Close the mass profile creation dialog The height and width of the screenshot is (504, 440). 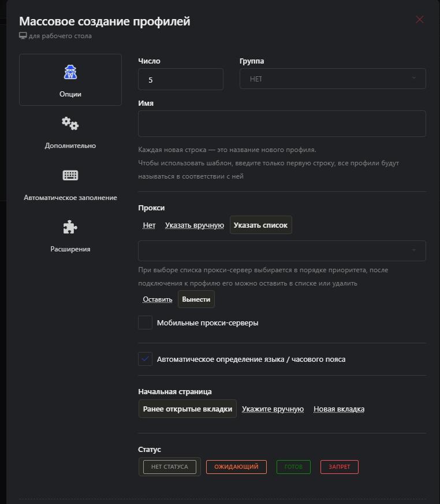[x=420, y=20]
